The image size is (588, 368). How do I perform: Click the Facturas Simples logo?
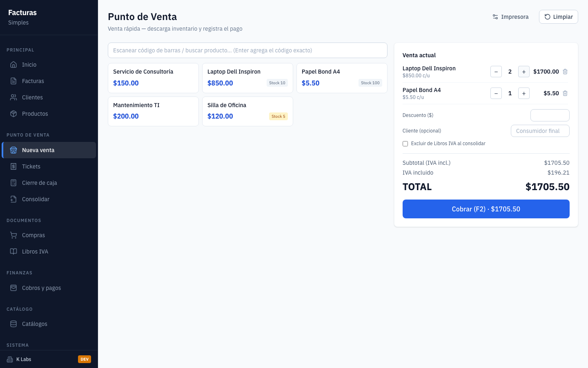[22, 17]
